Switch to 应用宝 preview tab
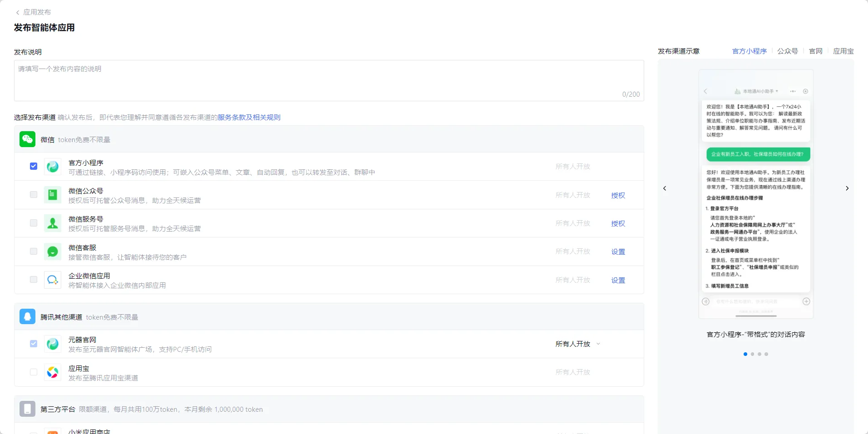 click(843, 51)
